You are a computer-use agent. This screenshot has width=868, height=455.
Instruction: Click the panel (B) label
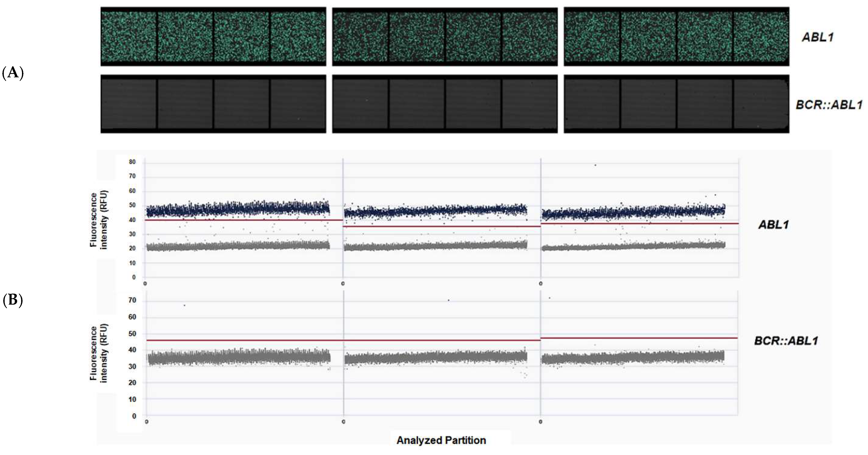tap(13, 300)
